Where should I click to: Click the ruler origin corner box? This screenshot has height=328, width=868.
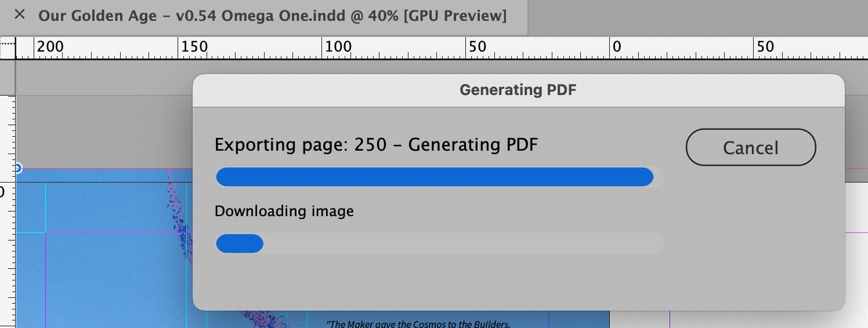(x=7, y=49)
